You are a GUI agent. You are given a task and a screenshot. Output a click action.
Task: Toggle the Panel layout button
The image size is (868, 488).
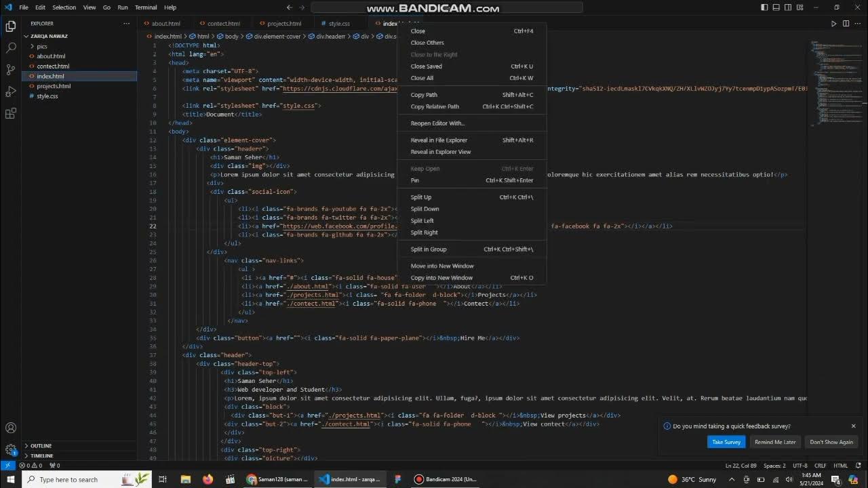coord(776,7)
